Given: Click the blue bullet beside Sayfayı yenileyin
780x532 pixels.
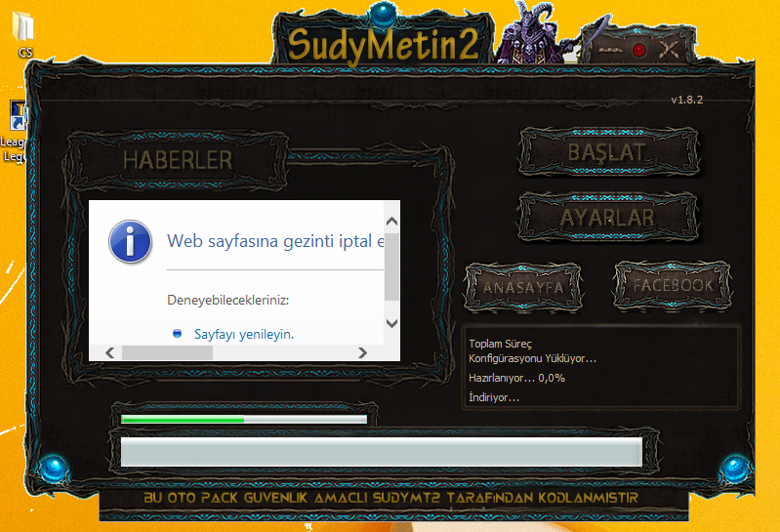Looking at the screenshot, I should pos(177,334).
